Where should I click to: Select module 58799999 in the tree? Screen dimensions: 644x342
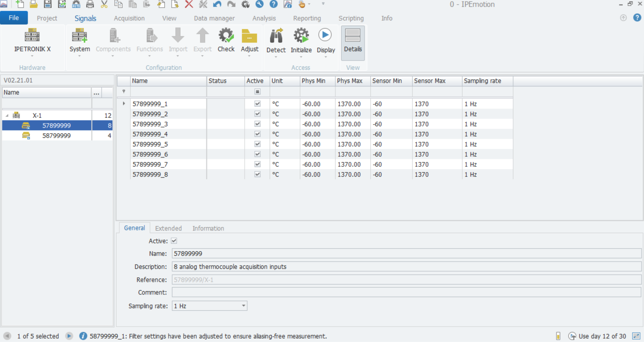56,136
